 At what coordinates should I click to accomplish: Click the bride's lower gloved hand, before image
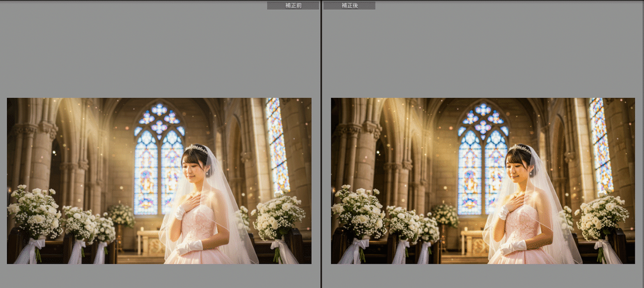pyautogui.click(x=189, y=248)
